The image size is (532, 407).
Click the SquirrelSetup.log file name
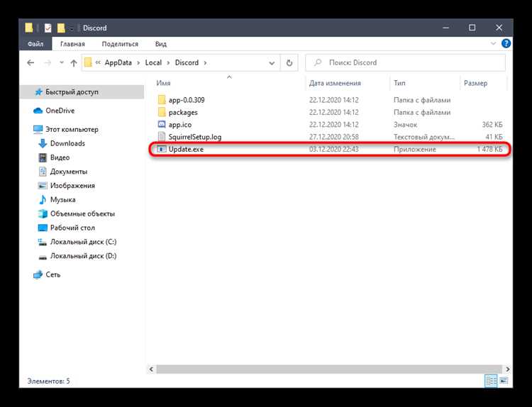coord(195,137)
